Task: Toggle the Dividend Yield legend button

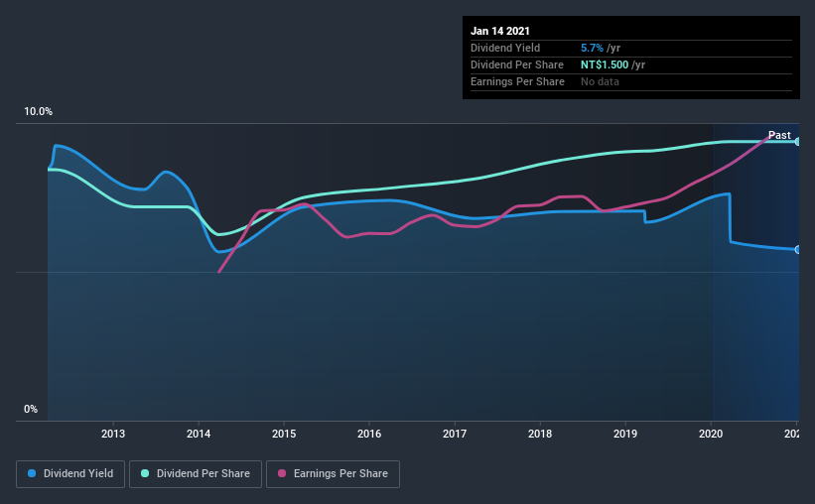Action: [x=70, y=474]
